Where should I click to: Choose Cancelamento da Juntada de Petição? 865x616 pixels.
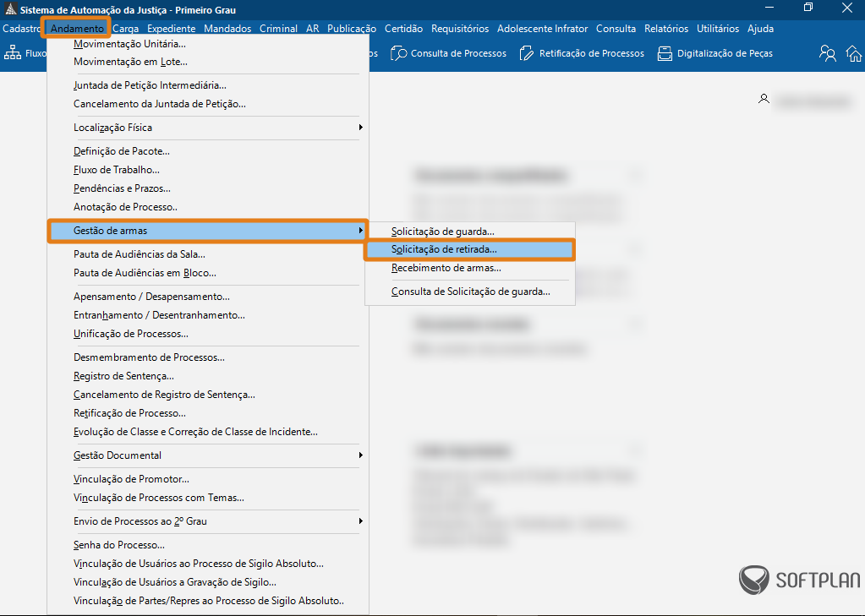pos(160,104)
